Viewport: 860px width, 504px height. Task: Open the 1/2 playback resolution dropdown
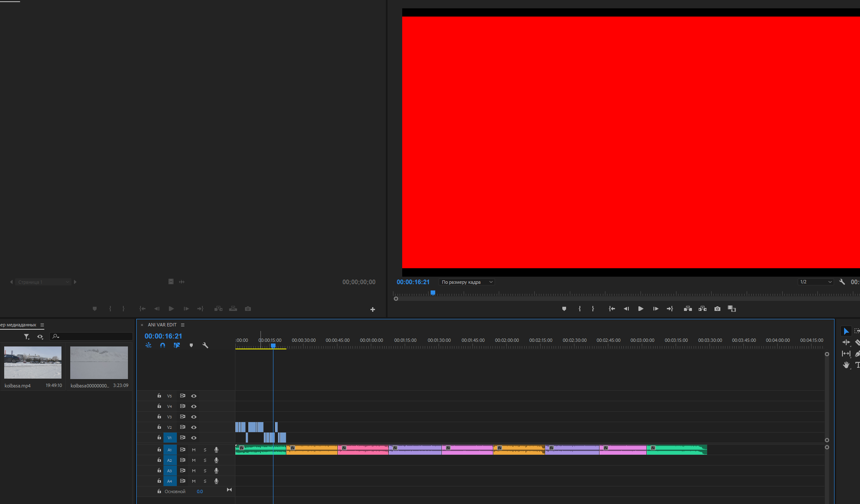815,282
